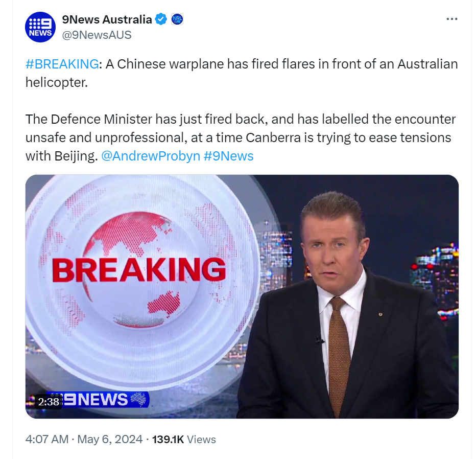
Task: Click the red BREAKING graphic in video
Action: pyautogui.click(x=139, y=270)
